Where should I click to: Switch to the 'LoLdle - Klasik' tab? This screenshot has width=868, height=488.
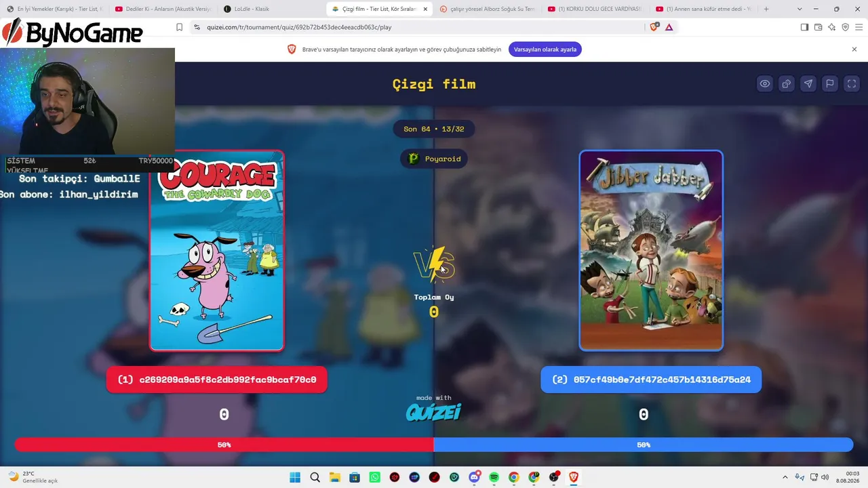pyautogui.click(x=271, y=9)
